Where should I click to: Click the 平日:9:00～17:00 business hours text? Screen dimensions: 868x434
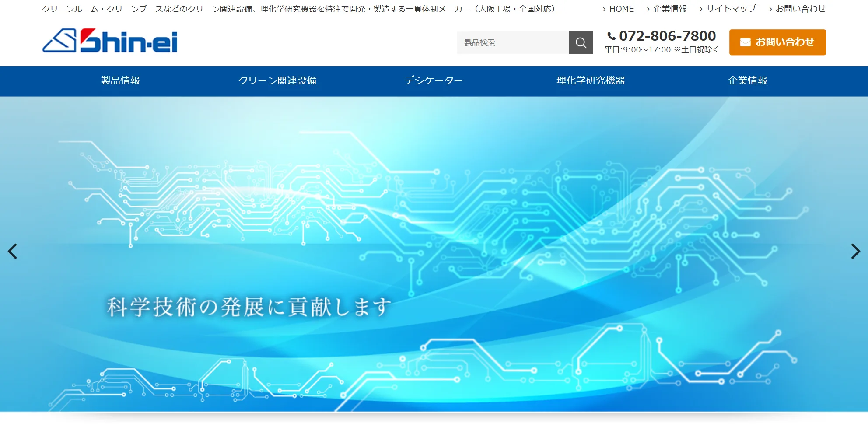(x=661, y=50)
